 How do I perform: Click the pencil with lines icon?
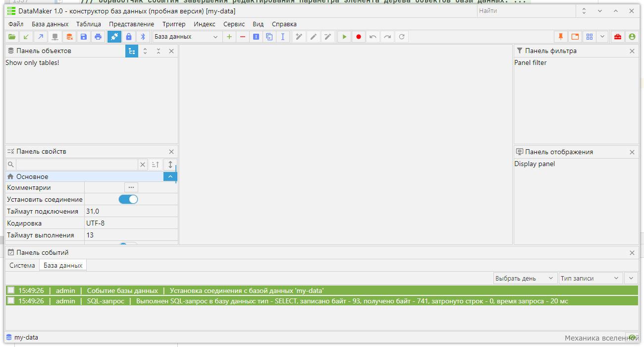327,37
